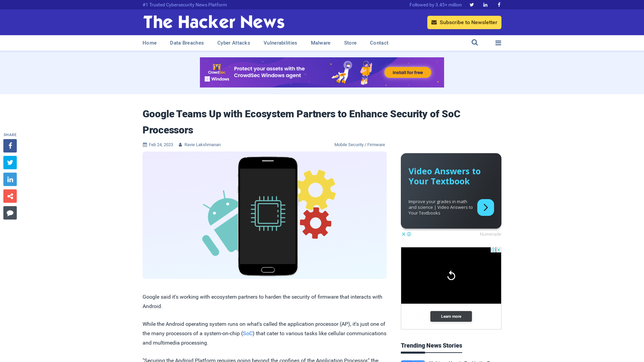
Task: Click Subscribe to Newsletter button
Action: [464, 22]
